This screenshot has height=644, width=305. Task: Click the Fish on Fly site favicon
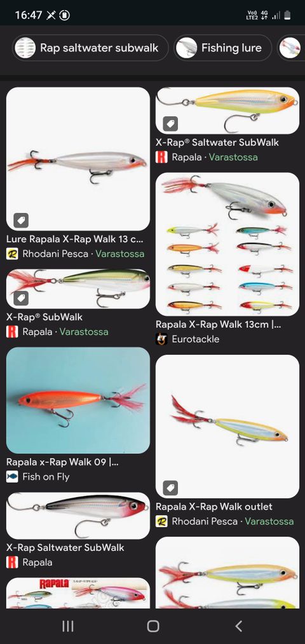click(x=12, y=477)
